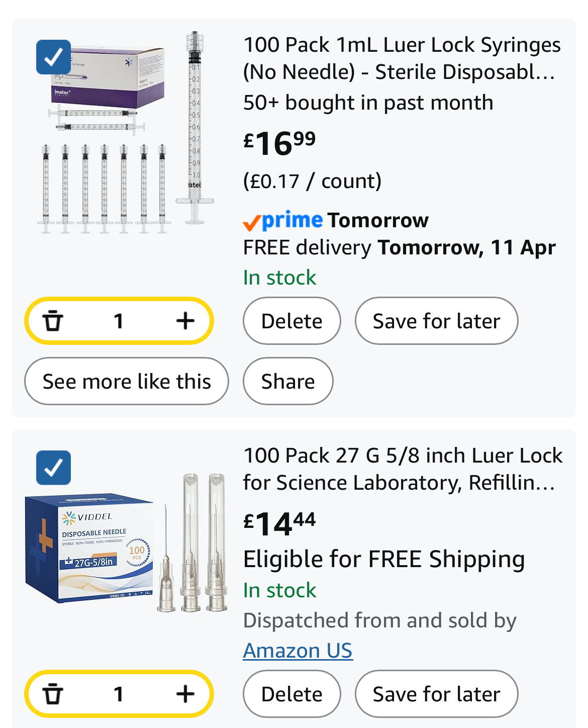Image resolution: width=588 pixels, height=728 pixels.
Task: Open the Amazon US seller link
Action: click(x=298, y=651)
